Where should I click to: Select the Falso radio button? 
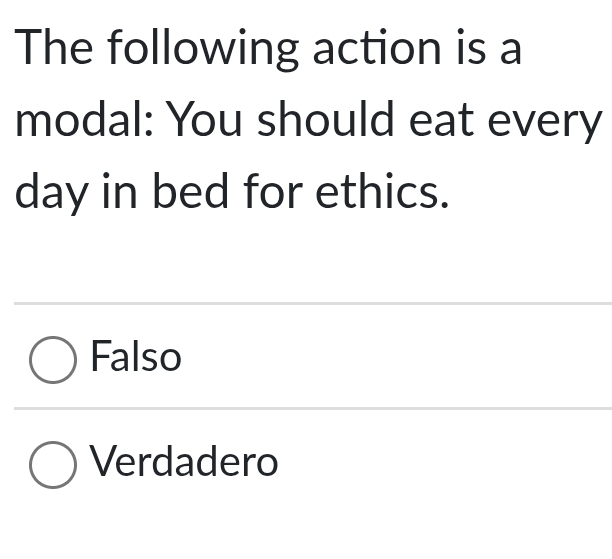point(53,360)
